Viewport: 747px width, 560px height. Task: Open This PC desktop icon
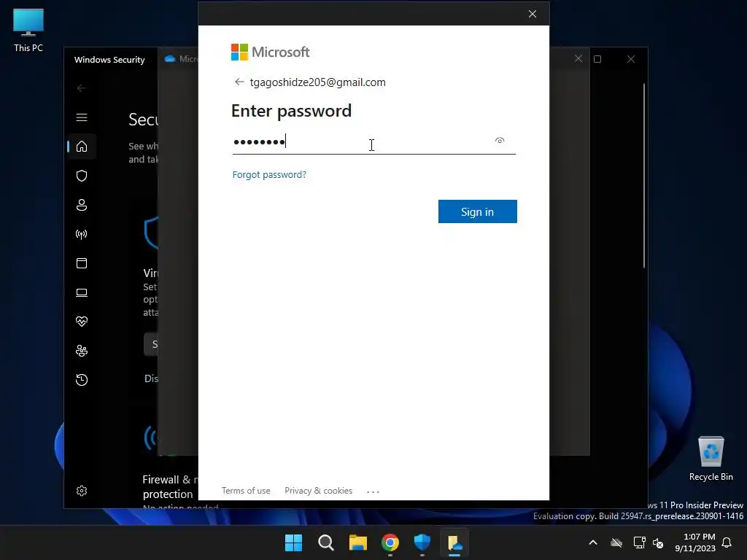pyautogui.click(x=28, y=31)
